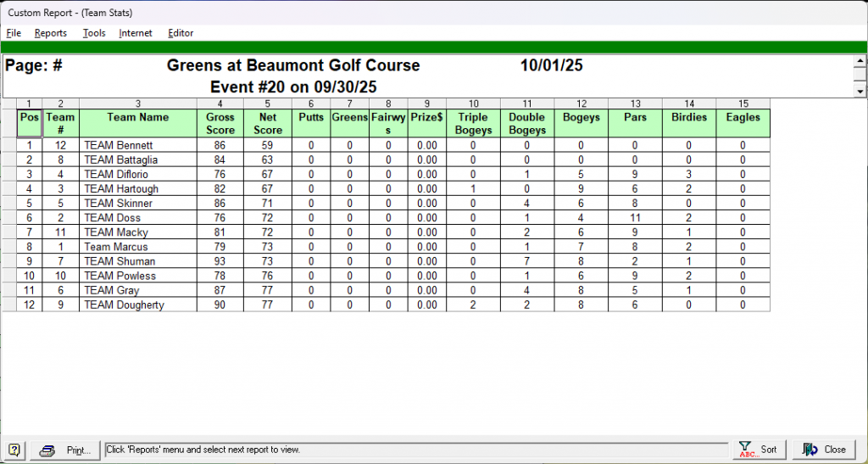Viewport: 868px width, 464px height.
Task: Click the Greens at Beaumont Golf Course title
Action: (x=293, y=65)
